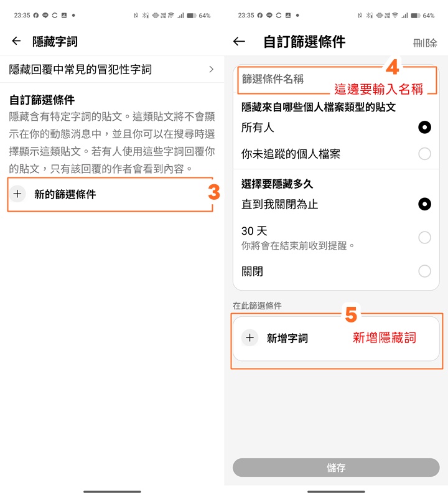Image resolution: width=448 pixels, height=498 pixels.
Task: Choose the 直到我關閉為止 radio option
Action: [424, 204]
